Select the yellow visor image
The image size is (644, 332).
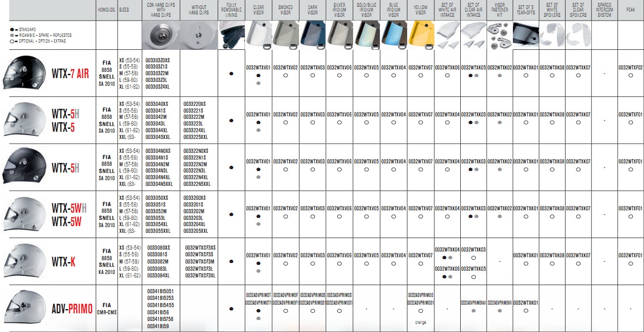pyautogui.click(x=421, y=35)
